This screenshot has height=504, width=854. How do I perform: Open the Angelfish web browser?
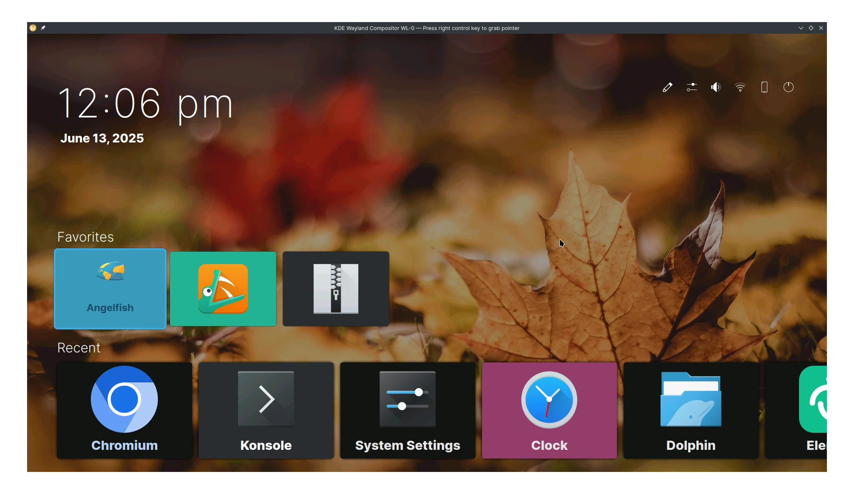click(110, 288)
